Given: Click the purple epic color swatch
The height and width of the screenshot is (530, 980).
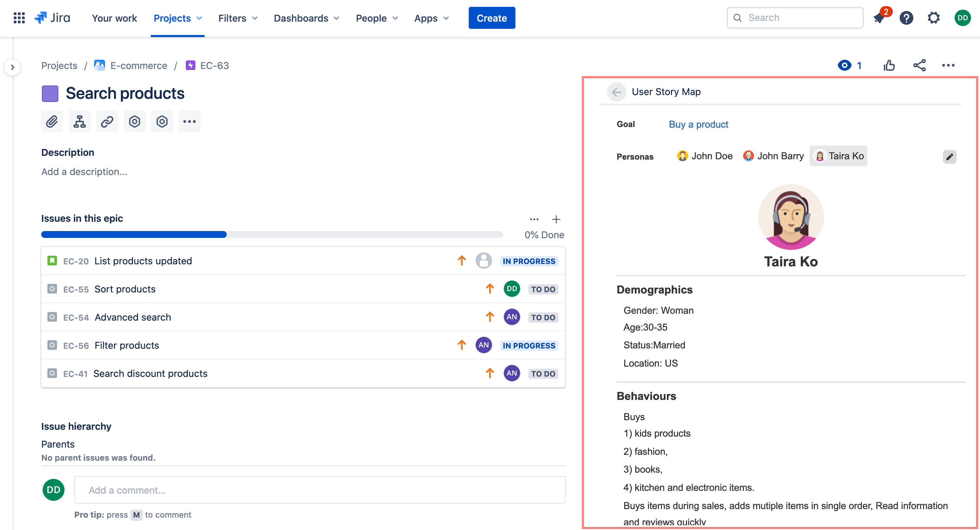Looking at the screenshot, I should [50, 93].
